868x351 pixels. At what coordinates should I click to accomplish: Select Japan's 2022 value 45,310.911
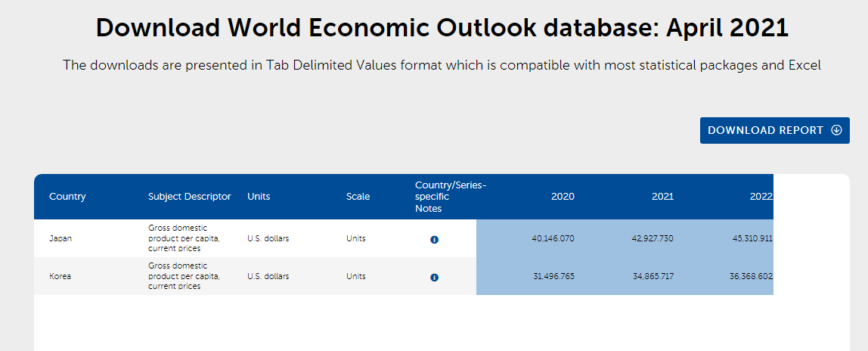point(751,238)
